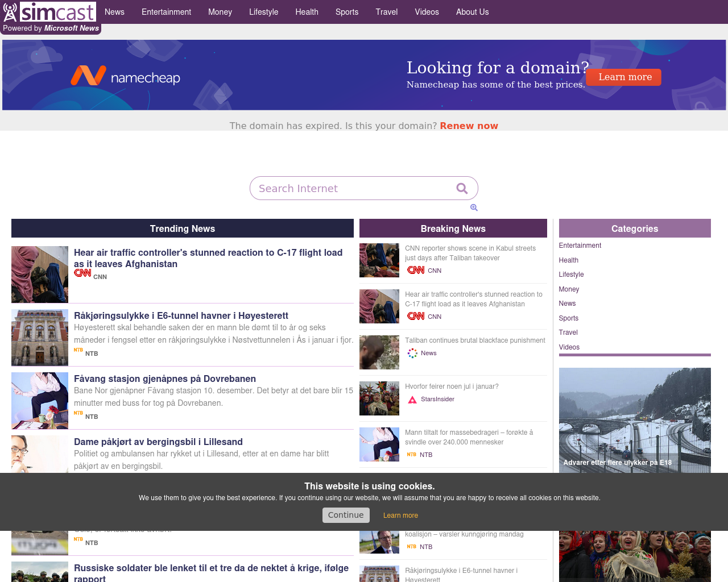Open Videos in Categories list
This screenshot has height=582, width=728.
click(569, 347)
